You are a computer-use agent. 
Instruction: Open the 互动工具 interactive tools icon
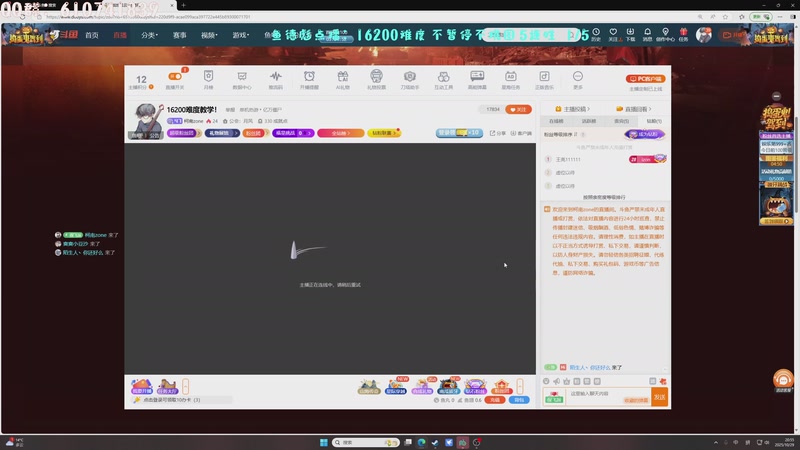(x=443, y=77)
